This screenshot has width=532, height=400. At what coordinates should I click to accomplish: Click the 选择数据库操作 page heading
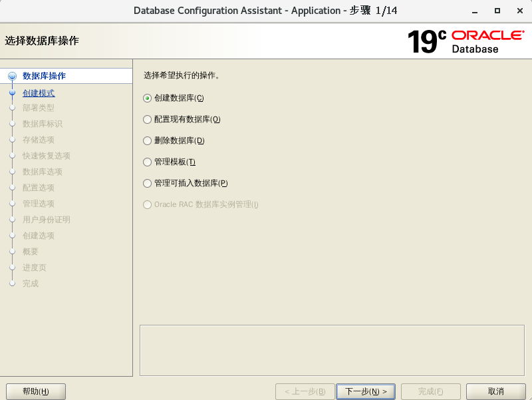(42, 41)
